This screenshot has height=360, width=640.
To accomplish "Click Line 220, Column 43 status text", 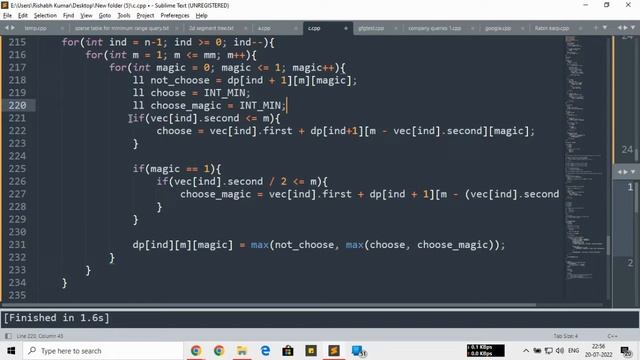I will [x=40, y=336].
